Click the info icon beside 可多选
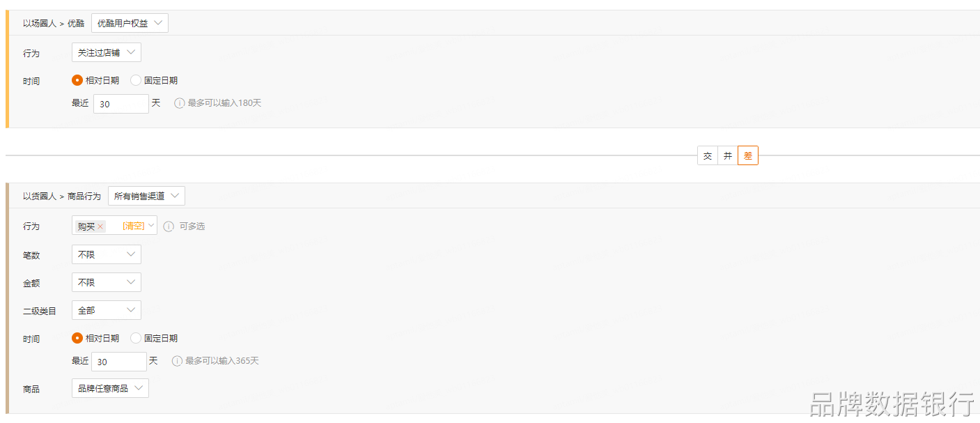The width and height of the screenshot is (980, 423). coord(169,226)
